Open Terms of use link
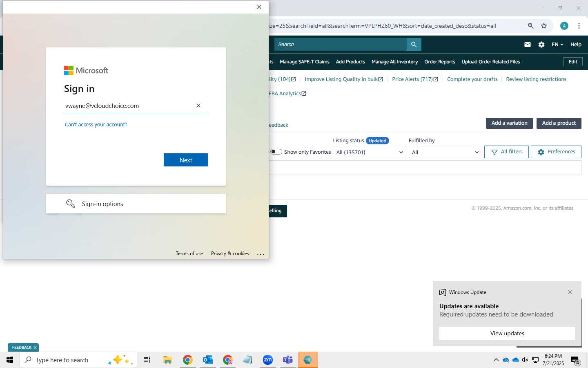 [189, 254]
